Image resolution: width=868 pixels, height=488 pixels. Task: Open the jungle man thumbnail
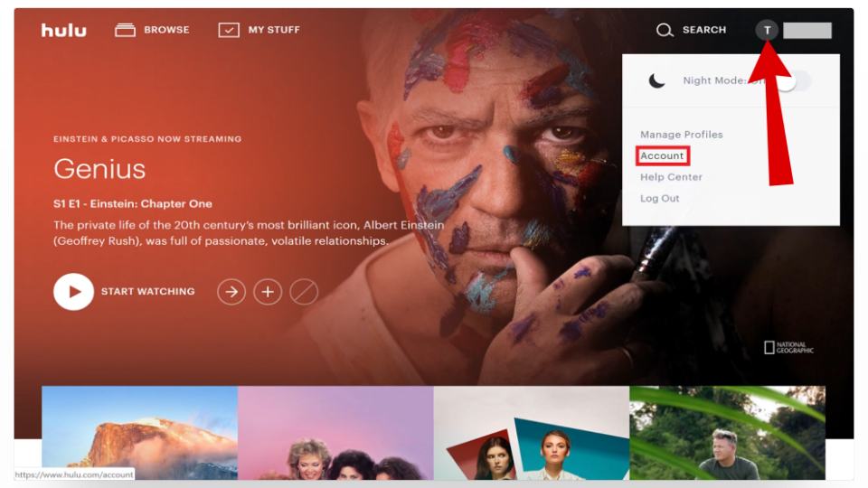coord(727,433)
